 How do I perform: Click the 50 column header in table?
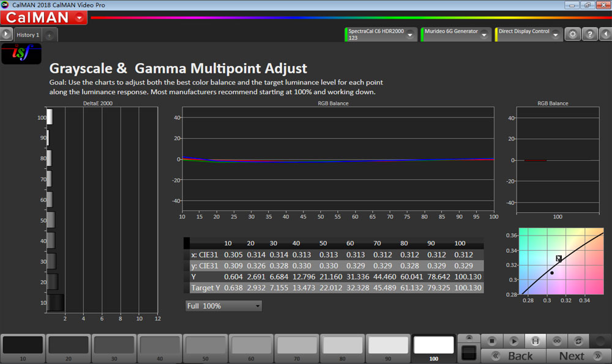coord(323,243)
